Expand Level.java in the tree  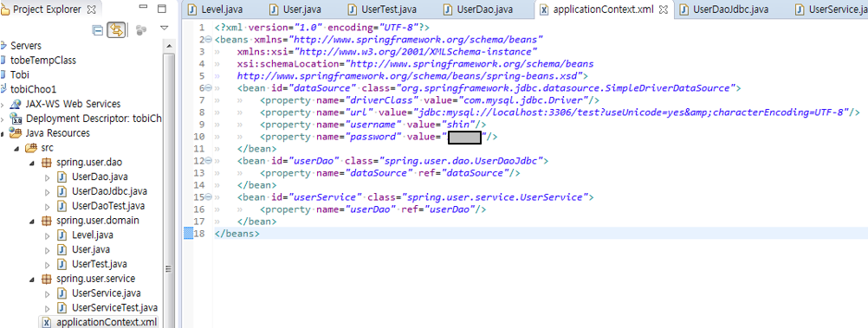pyautogui.click(x=47, y=235)
